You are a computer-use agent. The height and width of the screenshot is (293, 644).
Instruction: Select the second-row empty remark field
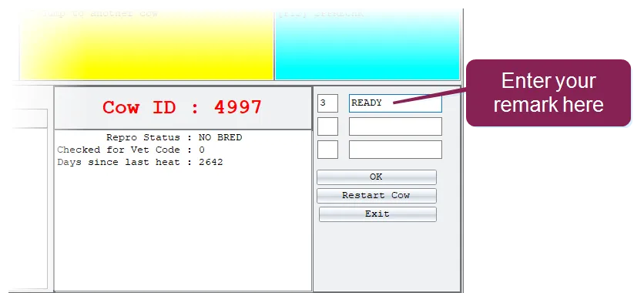[395, 126]
